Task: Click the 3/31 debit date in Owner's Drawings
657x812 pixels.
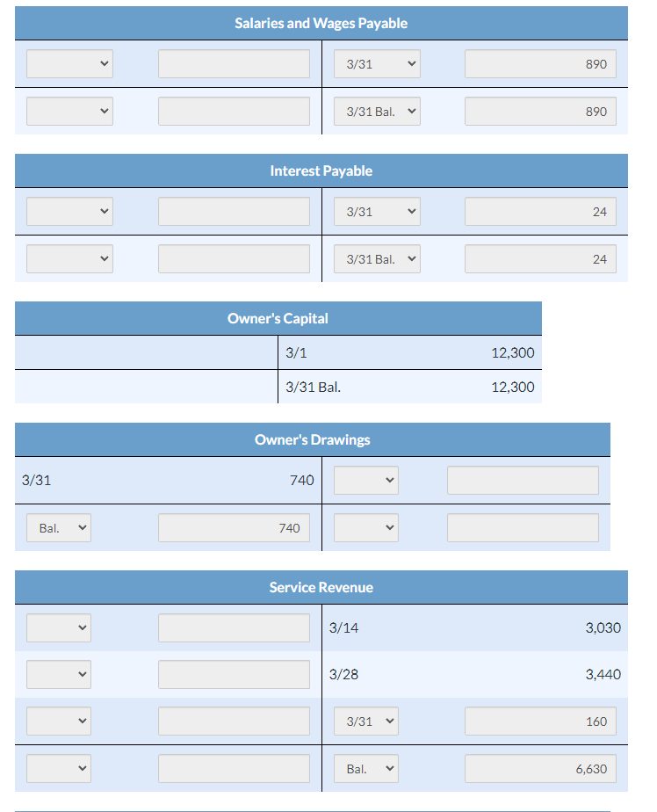Action: pos(36,480)
